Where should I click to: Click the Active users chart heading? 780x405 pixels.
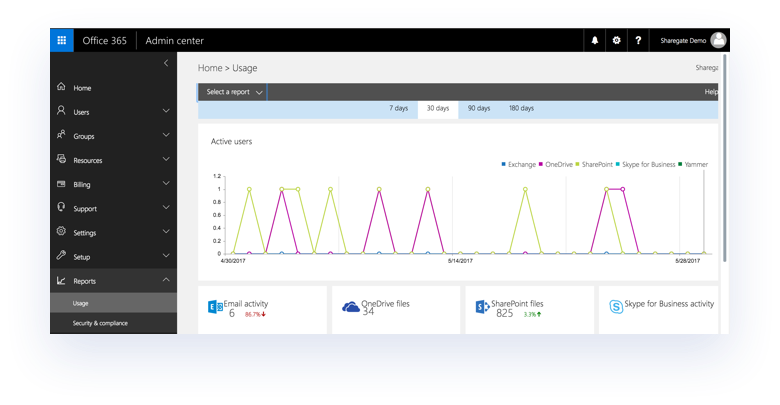click(231, 142)
